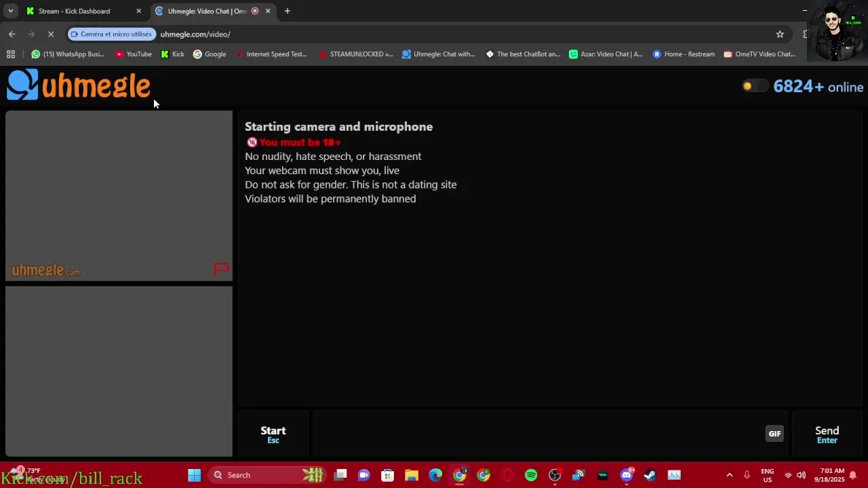The height and width of the screenshot is (488, 868).
Task: Click the Uhmegle logo
Action: 79,85
